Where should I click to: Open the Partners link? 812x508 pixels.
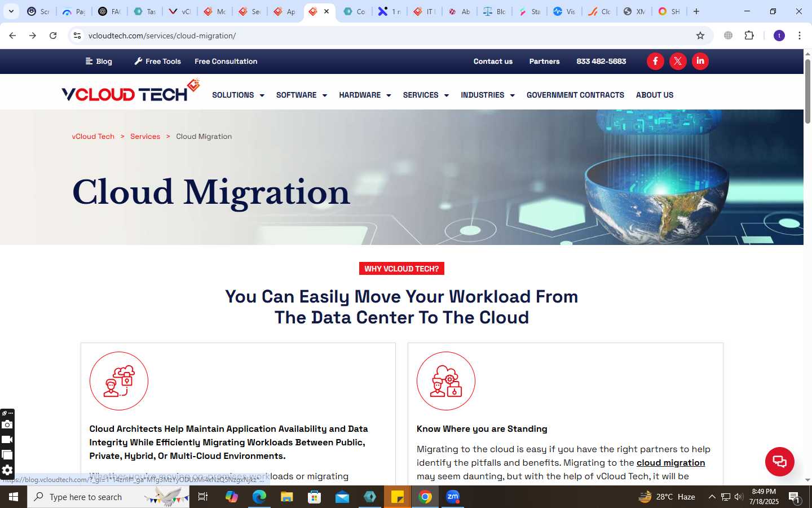[x=544, y=61]
